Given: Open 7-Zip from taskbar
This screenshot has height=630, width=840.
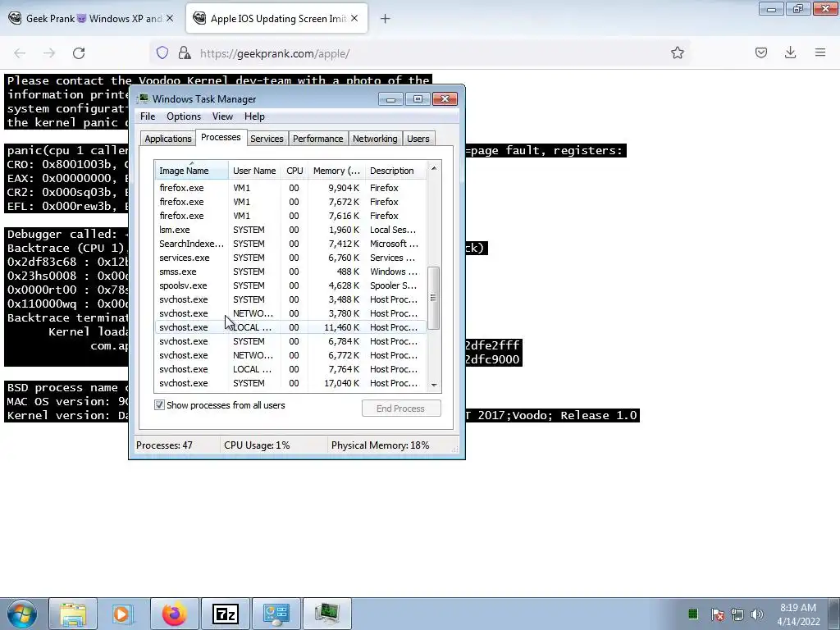Looking at the screenshot, I should point(226,614).
